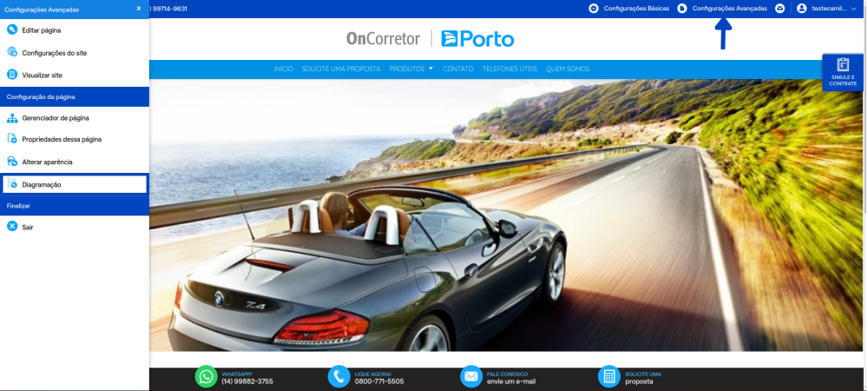Close the Configurações Avançadas side panel
Viewport: 868px width, 391px height.
139,9
